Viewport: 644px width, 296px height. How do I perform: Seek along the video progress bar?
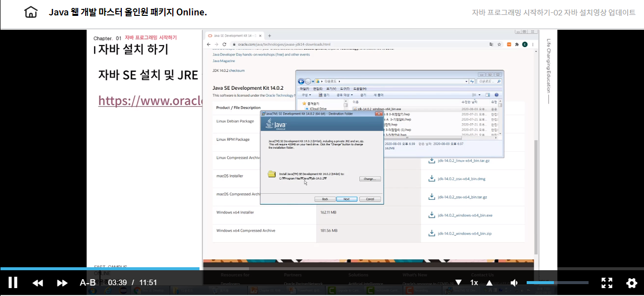pos(322,269)
